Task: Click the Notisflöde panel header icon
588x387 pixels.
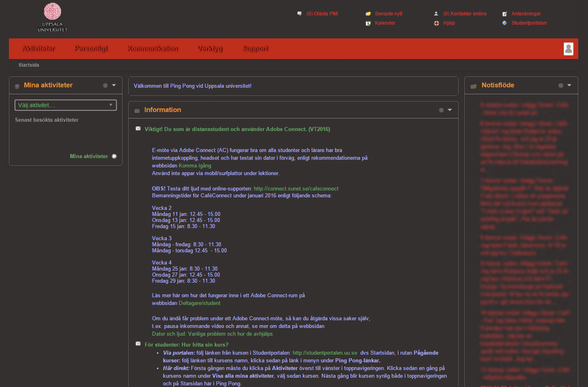Action: [474, 86]
